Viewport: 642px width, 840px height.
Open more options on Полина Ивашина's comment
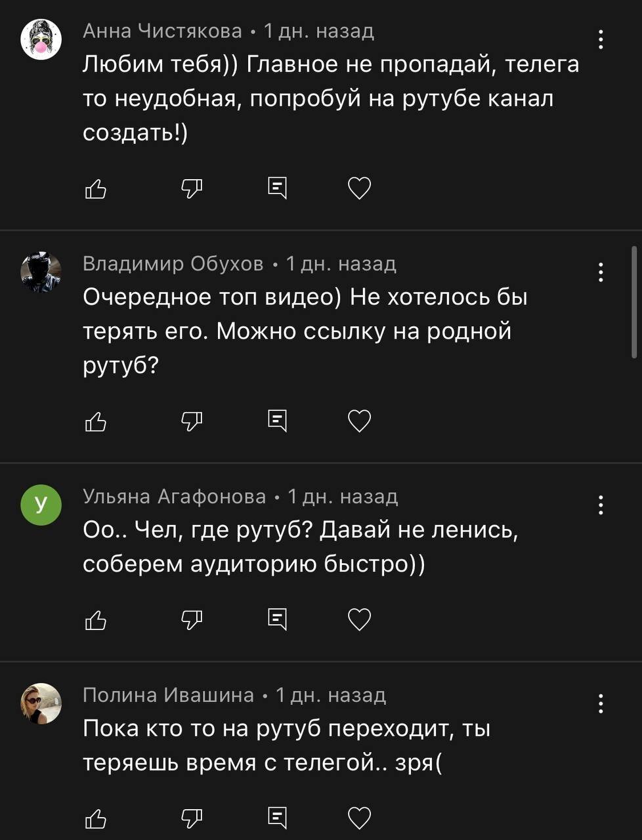(x=601, y=703)
